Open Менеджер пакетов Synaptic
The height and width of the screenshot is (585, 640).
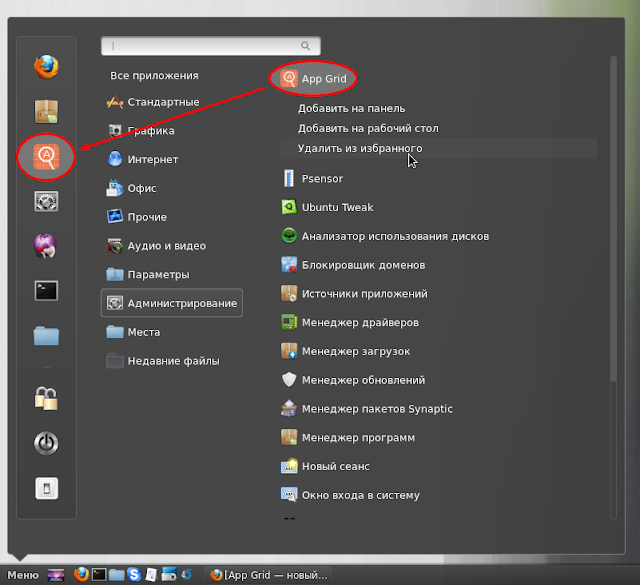(367, 409)
